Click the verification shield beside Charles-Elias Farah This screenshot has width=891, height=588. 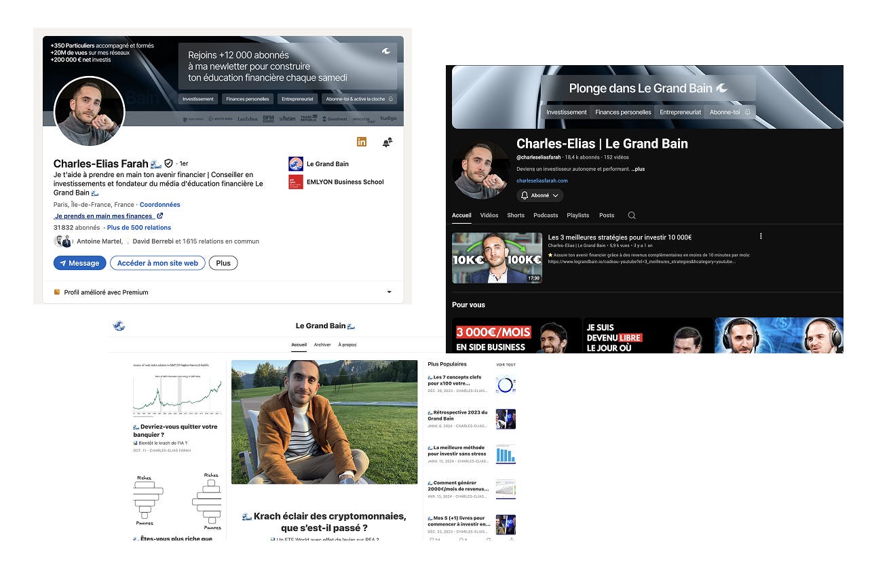click(168, 164)
